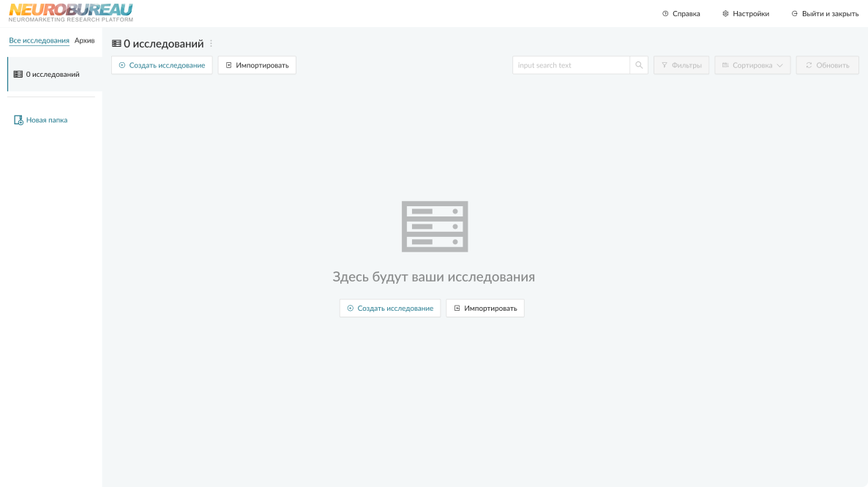Click the list icon in the heading
This screenshot has width=868, height=487.
[116, 44]
